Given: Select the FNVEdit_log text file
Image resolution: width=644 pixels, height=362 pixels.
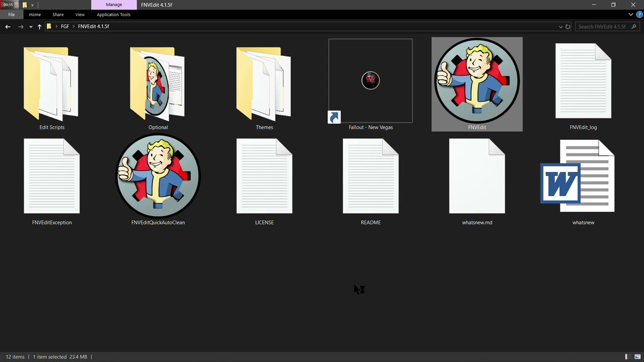Looking at the screenshot, I should click(583, 81).
